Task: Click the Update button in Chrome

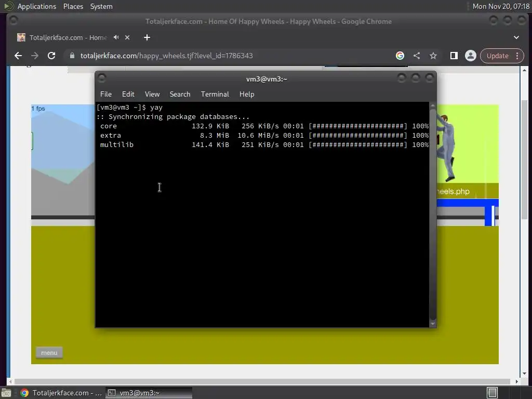Action: pyautogui.click(x=497, y=56)
